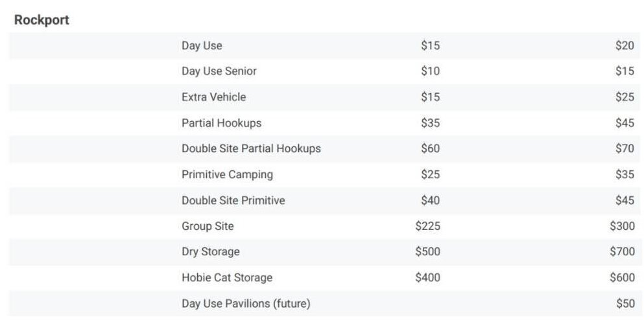
Task: Select the $500 Dry Storage price
Action: click(427, 251)
